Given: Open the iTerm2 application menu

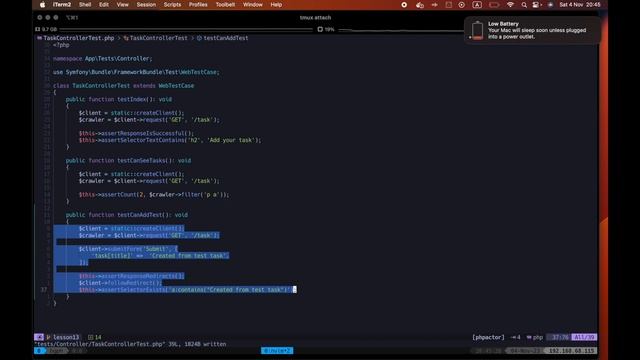Looking at the screenshot, I should click(62, 5).
